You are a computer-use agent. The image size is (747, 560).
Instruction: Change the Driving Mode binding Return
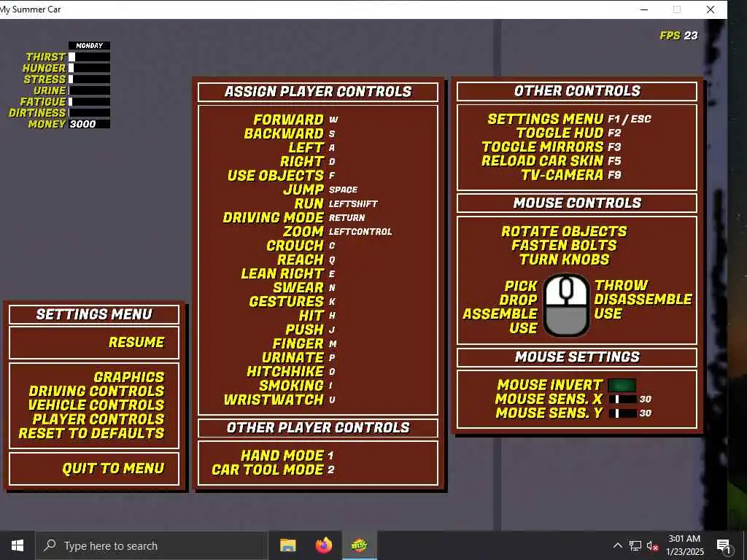[347, 217]
